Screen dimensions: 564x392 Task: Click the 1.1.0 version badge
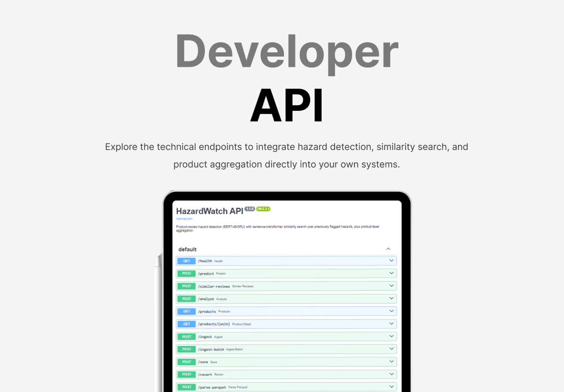coord(250,209)
